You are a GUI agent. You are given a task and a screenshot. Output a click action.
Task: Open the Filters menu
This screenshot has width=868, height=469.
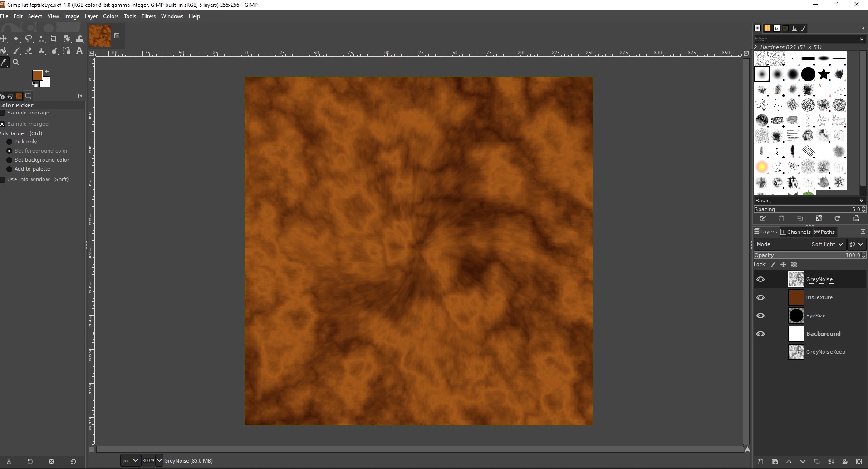click(x=148, y=16)
